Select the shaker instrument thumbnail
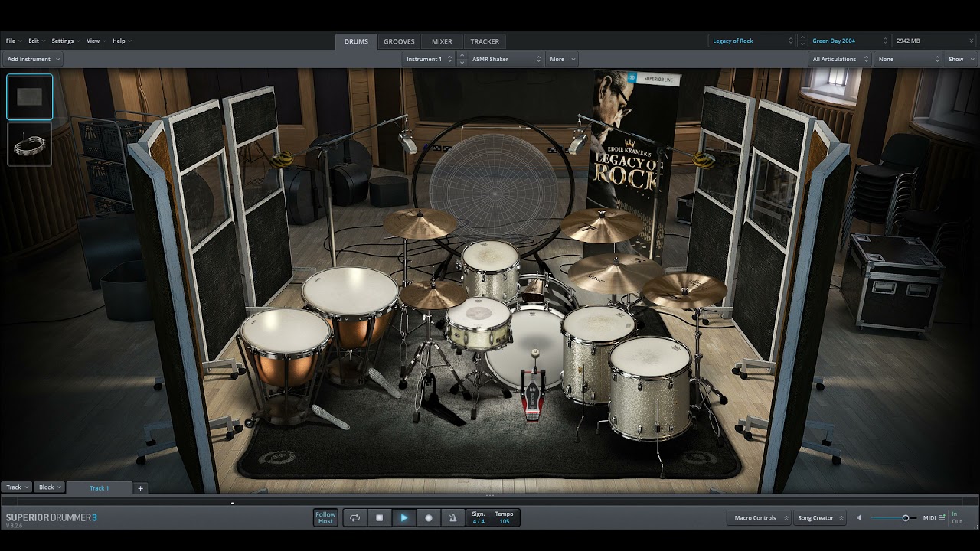 point(30,97)
